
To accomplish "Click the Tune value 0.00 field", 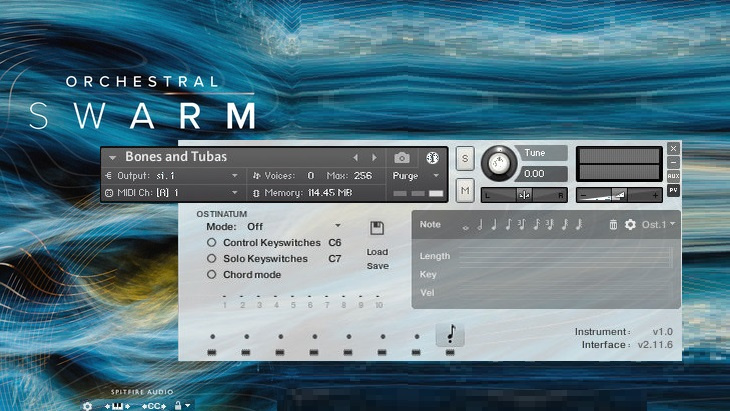I will click(x=539, y=174).
